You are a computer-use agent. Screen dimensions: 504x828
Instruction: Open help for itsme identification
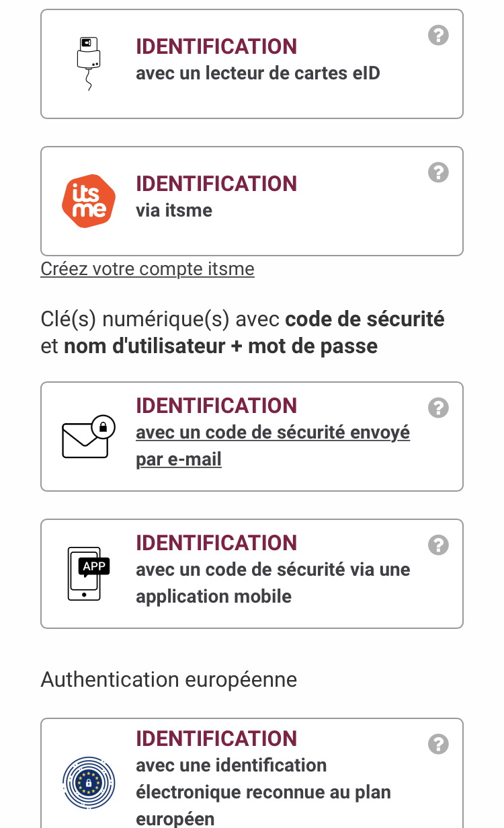[x=438, y=172]
